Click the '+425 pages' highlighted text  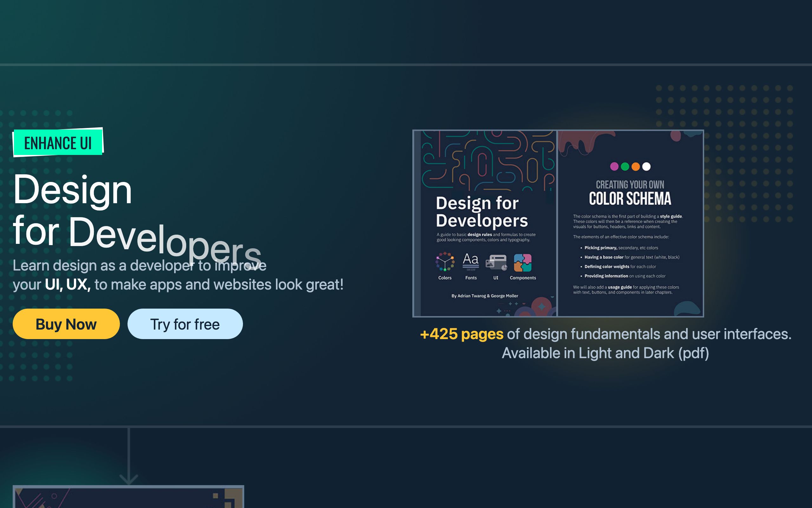point(462,334)
